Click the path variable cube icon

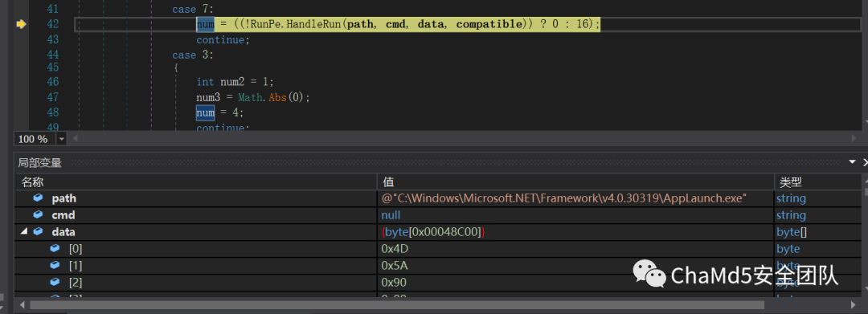point(38,198)
